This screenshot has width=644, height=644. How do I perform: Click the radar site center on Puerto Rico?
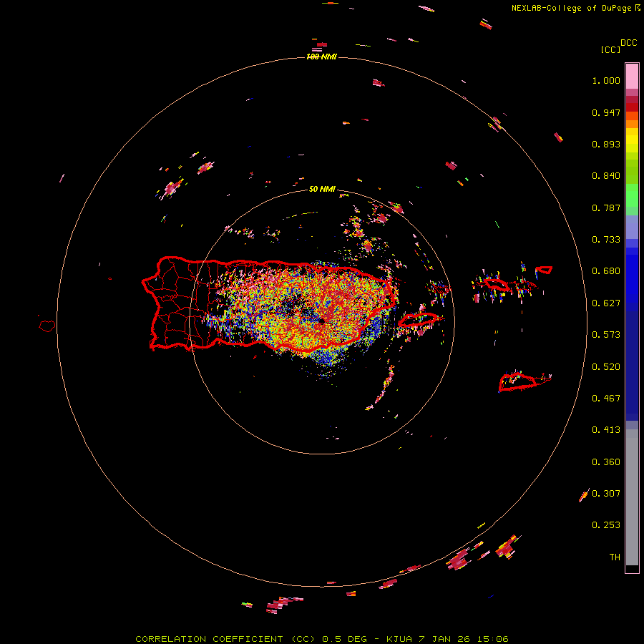click(x=321, y=322)
